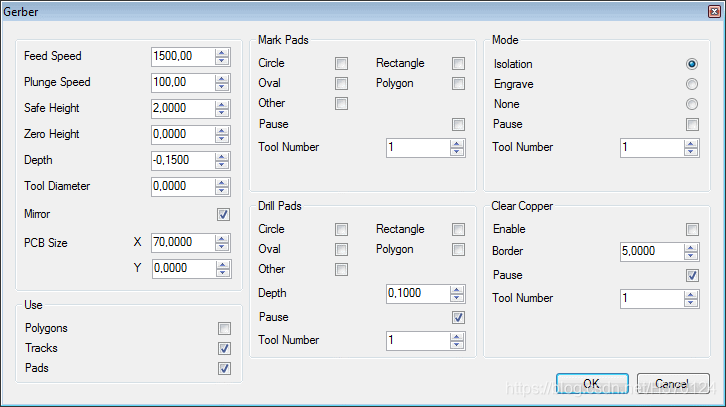Check Rectangle in the Drill Pads group
This screenshot has height=407, width=726.
pos(458,230)
